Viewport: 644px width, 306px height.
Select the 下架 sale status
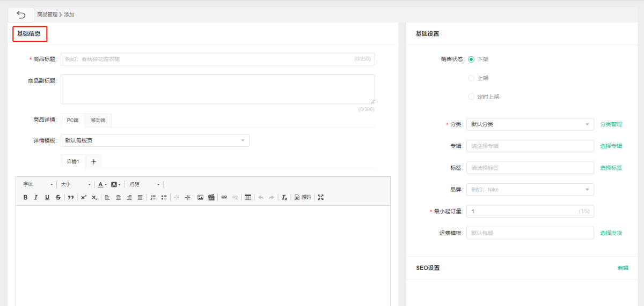tap(471, 59)
